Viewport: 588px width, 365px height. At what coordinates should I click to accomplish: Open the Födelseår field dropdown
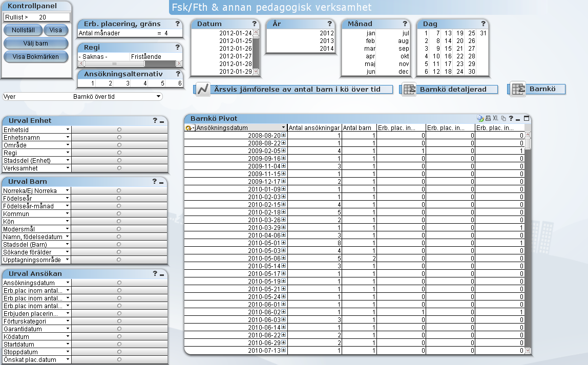click(67, 198)
